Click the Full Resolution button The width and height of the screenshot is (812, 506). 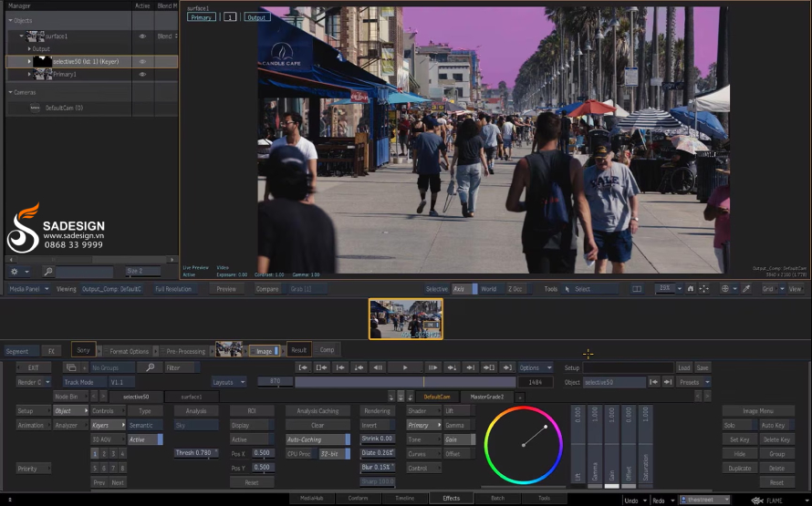click(173, 289)
